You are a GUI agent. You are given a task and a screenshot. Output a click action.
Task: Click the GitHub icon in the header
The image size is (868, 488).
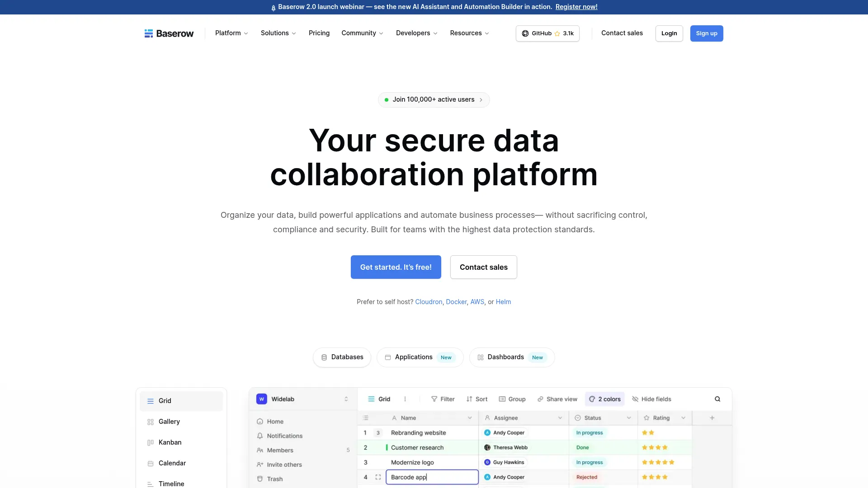coord(525,33)
